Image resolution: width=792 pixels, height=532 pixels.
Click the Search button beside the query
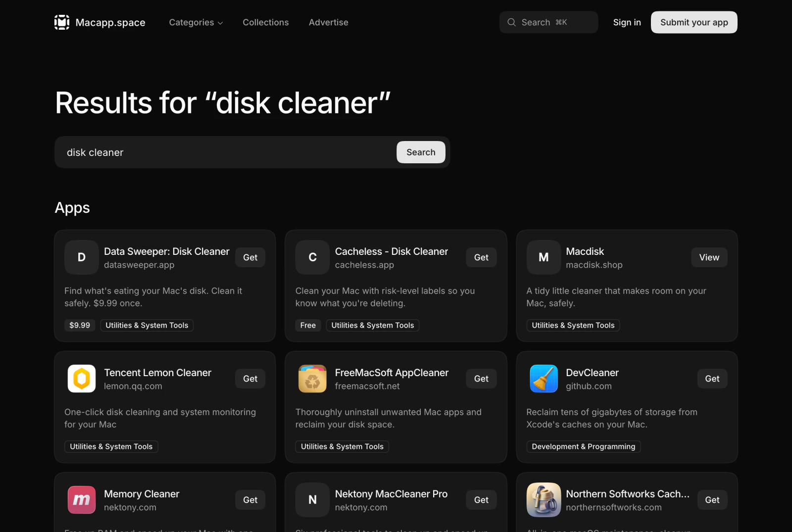pyautogui.click(x=421, y=152)
